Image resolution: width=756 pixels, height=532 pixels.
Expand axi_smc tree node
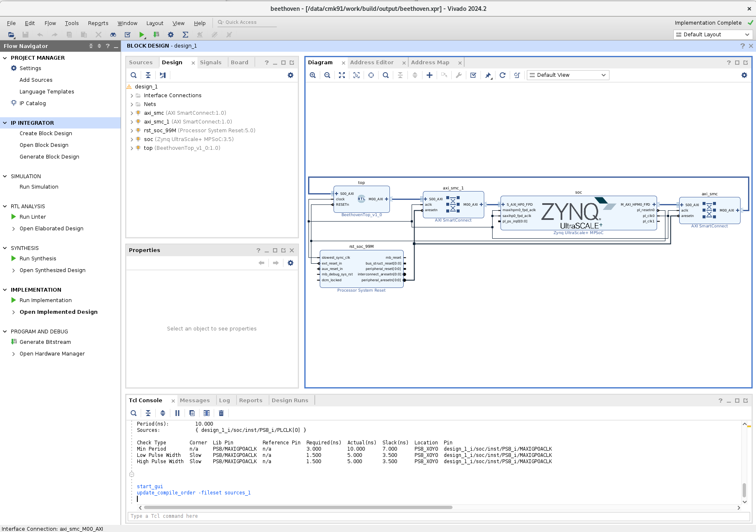click(132, 113)
